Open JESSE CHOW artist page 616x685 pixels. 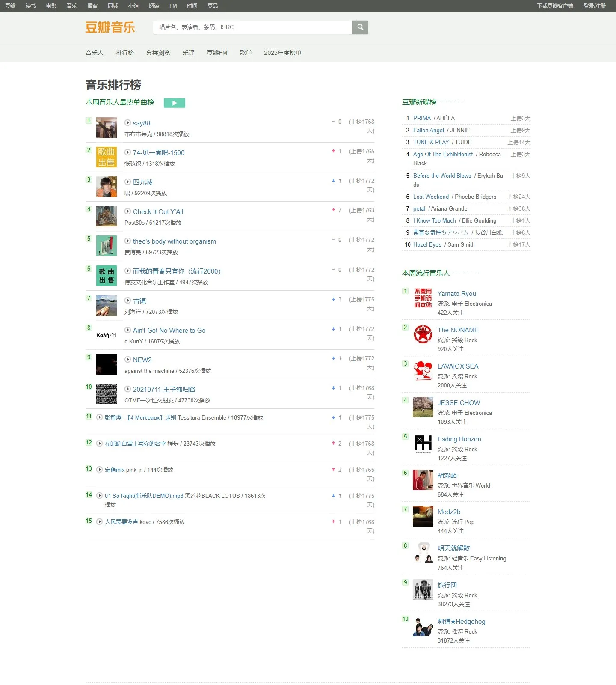point(459,403)
